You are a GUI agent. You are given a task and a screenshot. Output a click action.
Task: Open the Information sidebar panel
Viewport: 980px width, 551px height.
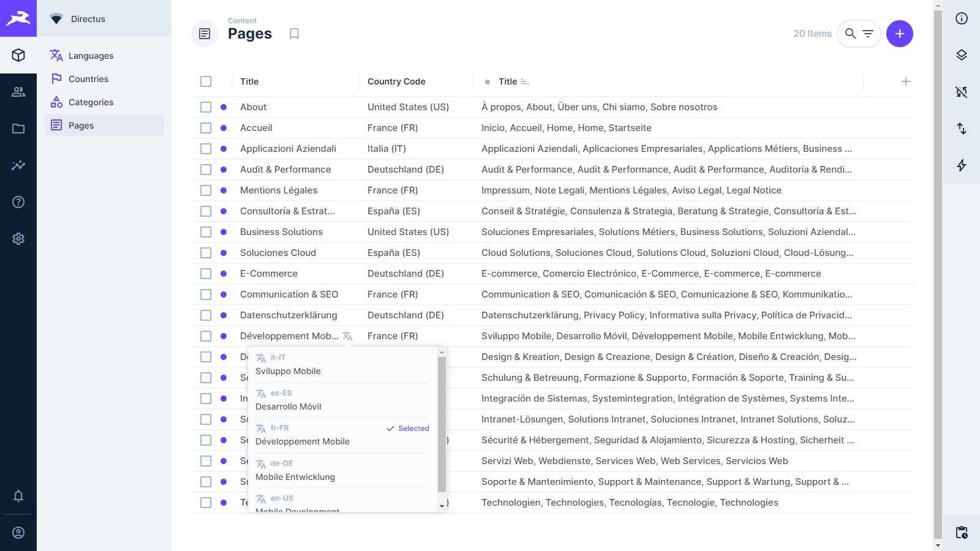pos(962,18)
